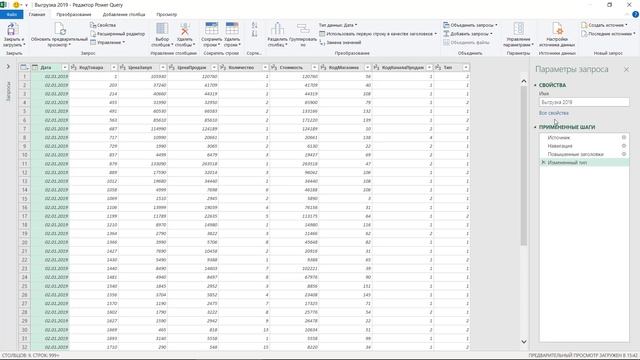The image size is (640, 360).
Task: Open filter dropdown of Тип column
Action: click(466, 67)
